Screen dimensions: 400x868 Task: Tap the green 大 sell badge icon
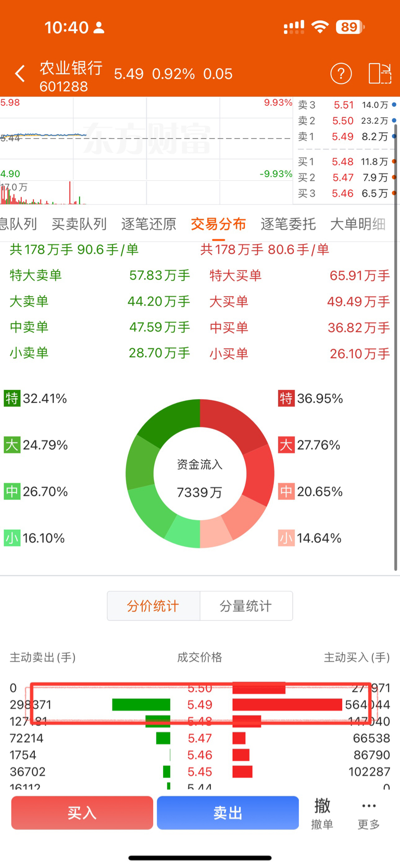click(x=12, y=445)
